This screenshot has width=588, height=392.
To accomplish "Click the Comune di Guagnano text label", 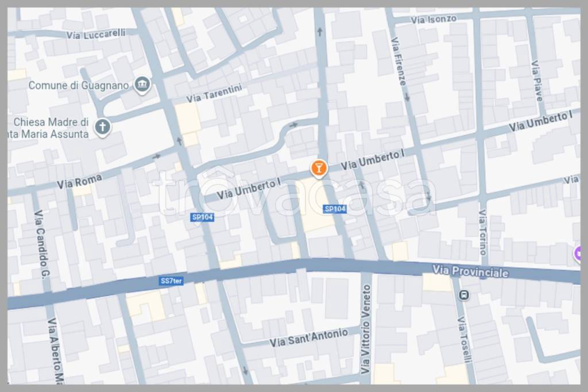I will pos(79,85).
